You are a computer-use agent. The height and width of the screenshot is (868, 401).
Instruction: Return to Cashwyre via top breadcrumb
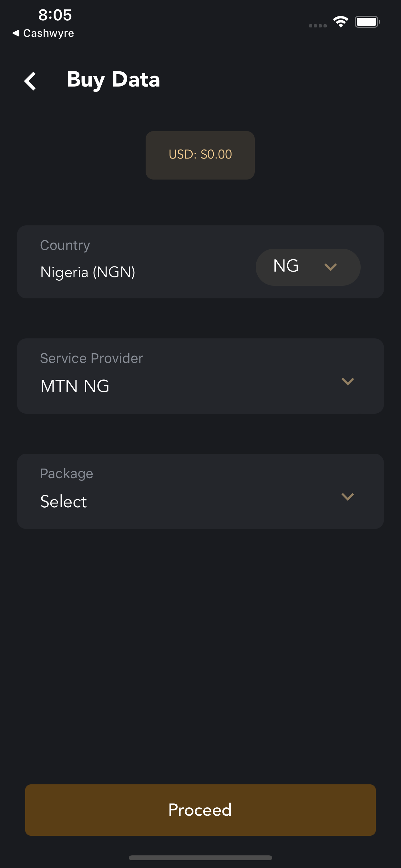click(x=43, y=33)
